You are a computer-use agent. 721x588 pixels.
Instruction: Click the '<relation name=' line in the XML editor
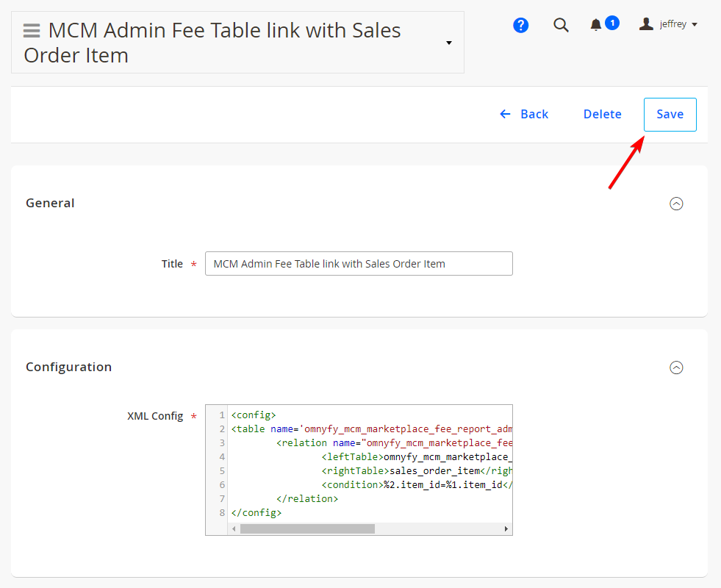point(394,442)
